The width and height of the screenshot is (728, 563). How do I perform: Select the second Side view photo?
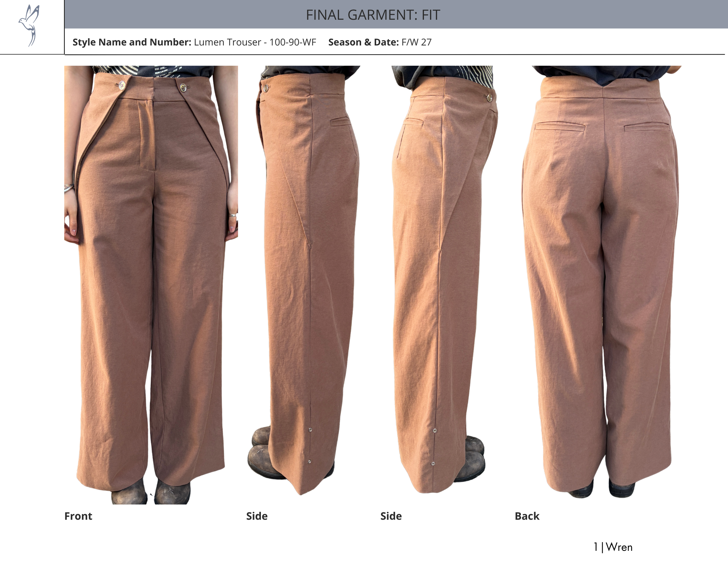pos(442,280)
